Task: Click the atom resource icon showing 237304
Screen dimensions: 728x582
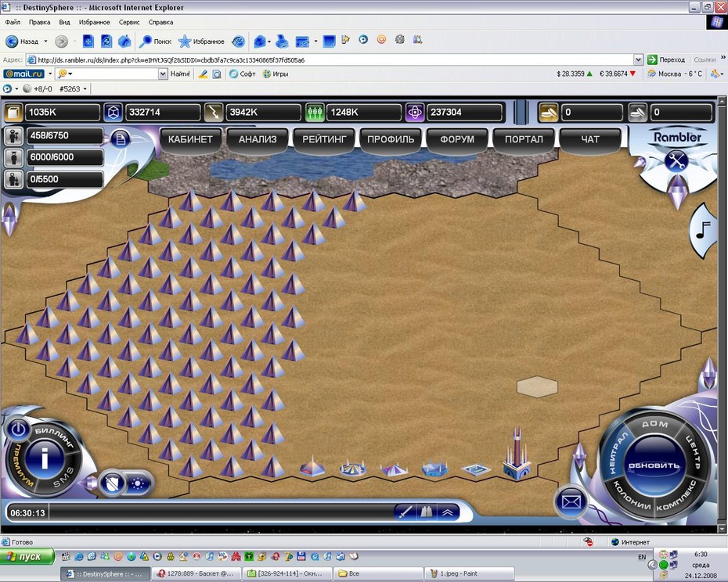Action: tap(415, 113)
